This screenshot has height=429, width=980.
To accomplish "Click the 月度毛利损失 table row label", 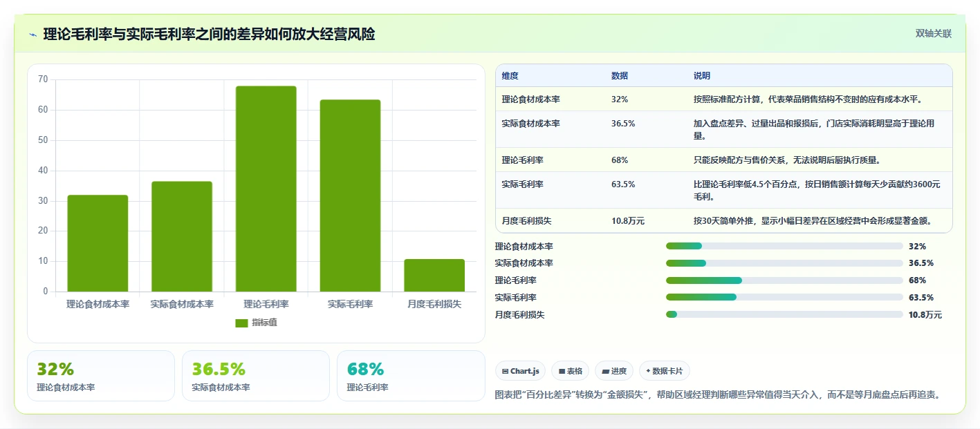I will click(x=527, y=221).
